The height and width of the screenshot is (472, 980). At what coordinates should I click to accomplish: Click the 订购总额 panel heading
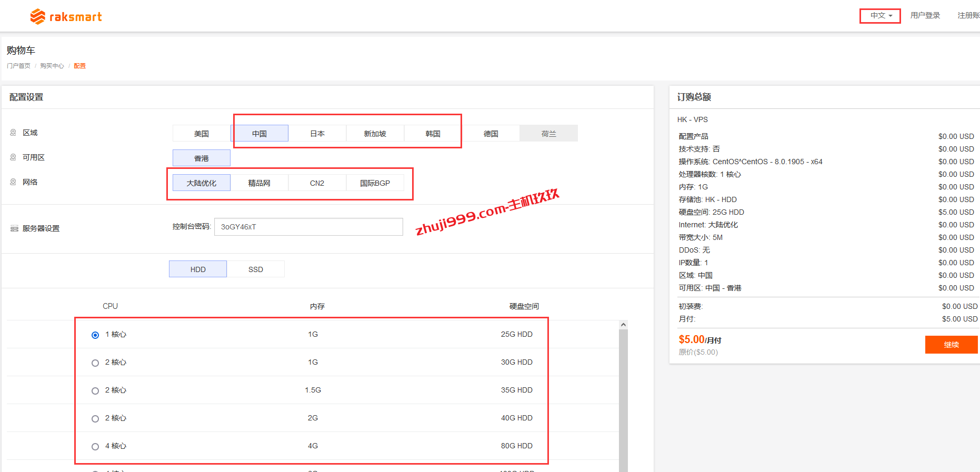pyautogui.click(x=694, y=97)
